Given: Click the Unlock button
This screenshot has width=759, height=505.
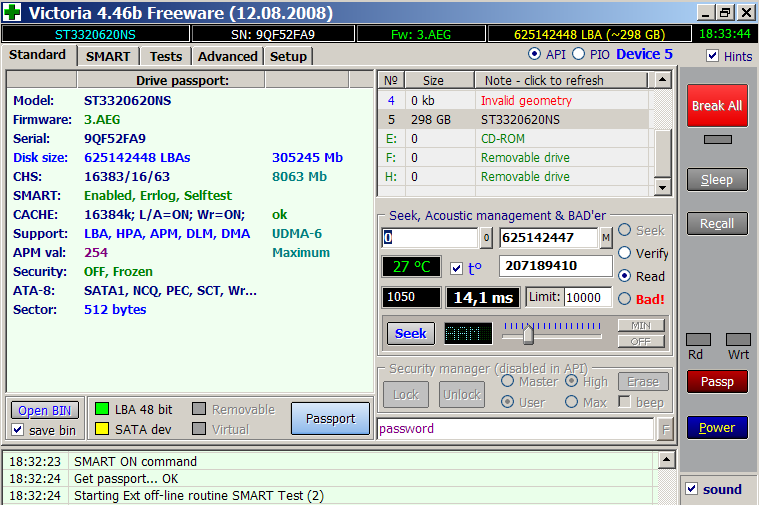Looking at the screenshot, I should point(462,395).
